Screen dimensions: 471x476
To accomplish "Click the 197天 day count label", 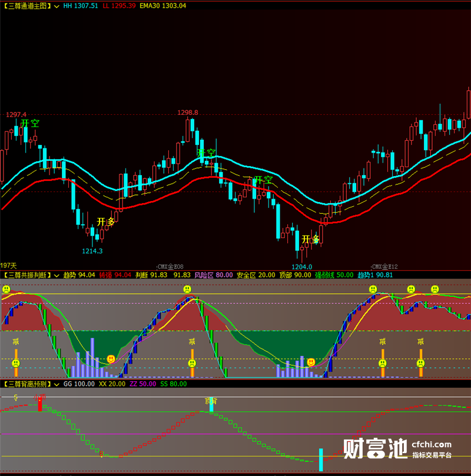I will (x=8, y=266).
